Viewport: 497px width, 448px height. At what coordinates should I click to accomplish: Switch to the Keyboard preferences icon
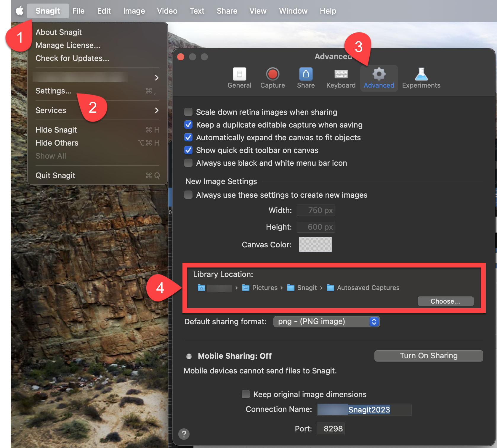pos(341,75)
